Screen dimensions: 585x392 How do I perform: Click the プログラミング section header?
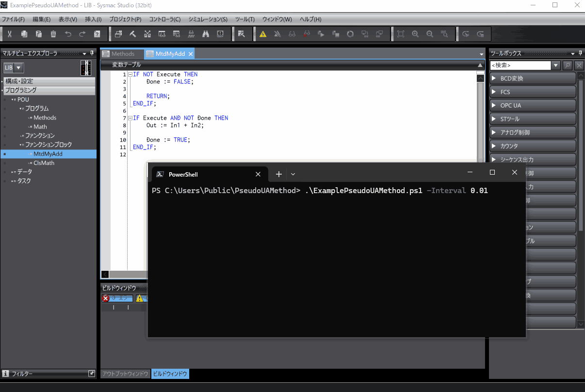coord(49,90)
